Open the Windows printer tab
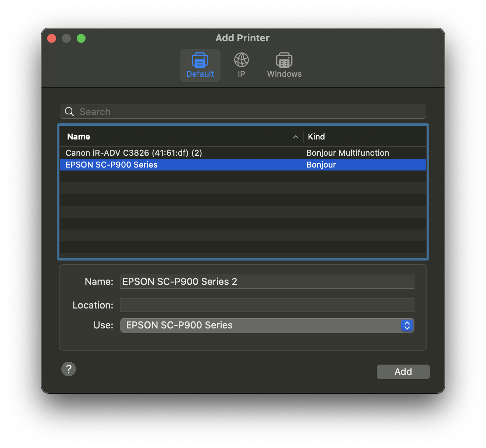 284,65
